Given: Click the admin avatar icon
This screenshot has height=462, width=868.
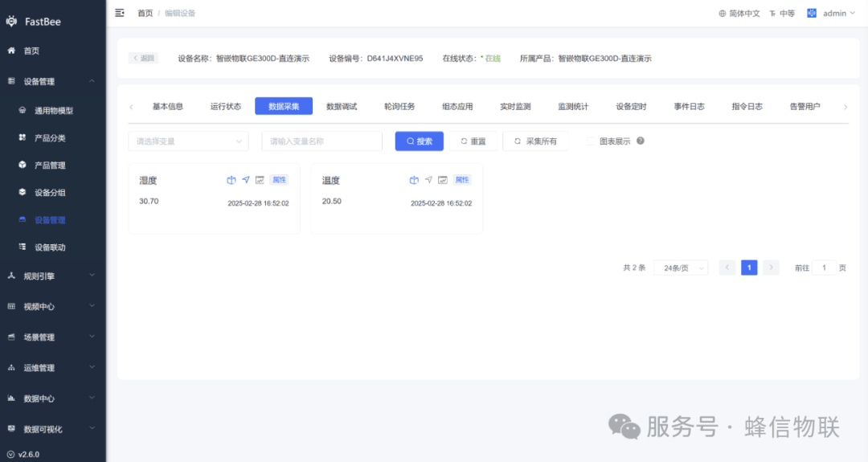Looking at the screenshot, I should click(x=812, y=13).
